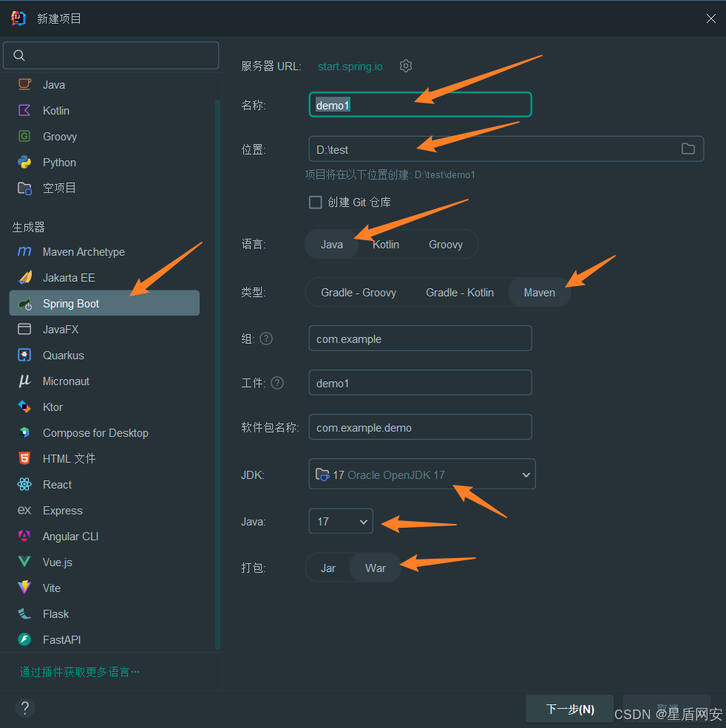Open the Java version dropdown

click(341, 521)
